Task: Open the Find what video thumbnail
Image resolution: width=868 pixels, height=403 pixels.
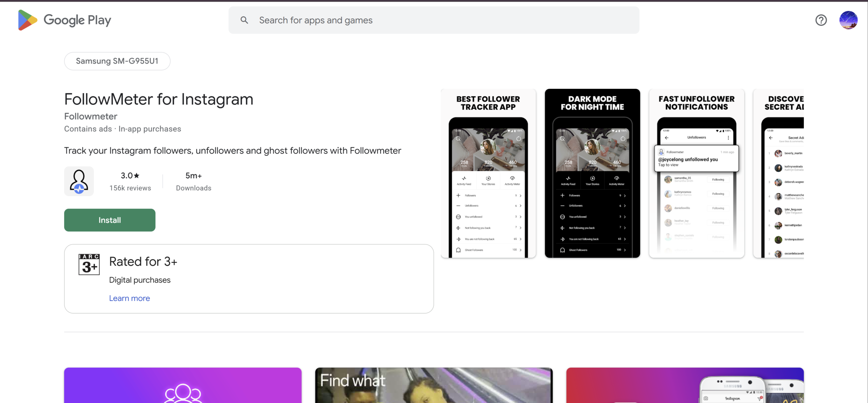Action: click(x=434, y=385)
